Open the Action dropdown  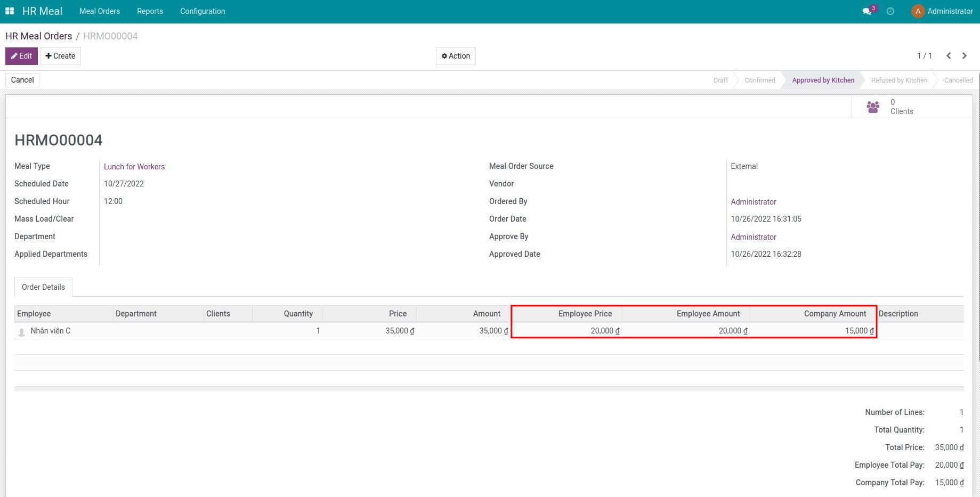pos(456,56)
